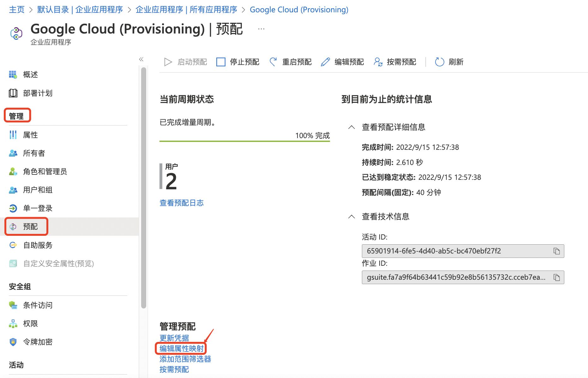Viewport: 588px width, 378px height.
Task: Click the 活动 ID text field
Action: 463,251
